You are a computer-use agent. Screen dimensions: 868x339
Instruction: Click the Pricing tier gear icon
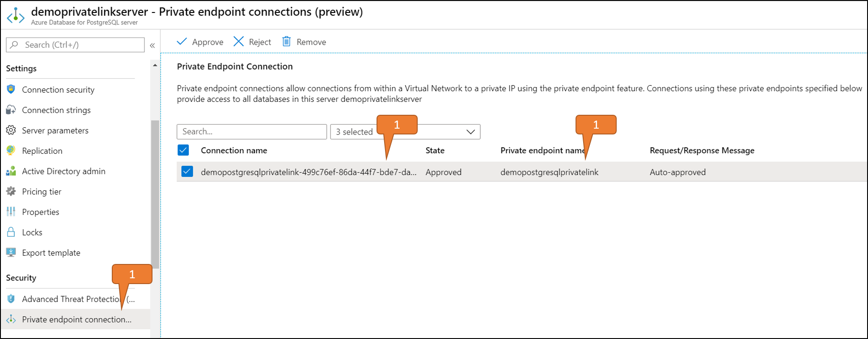(11, 191)
